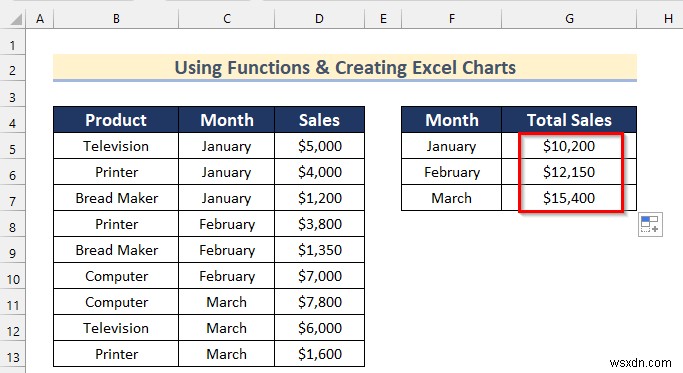
Task: Select row 8 header
Action: (x=13, y=224)
